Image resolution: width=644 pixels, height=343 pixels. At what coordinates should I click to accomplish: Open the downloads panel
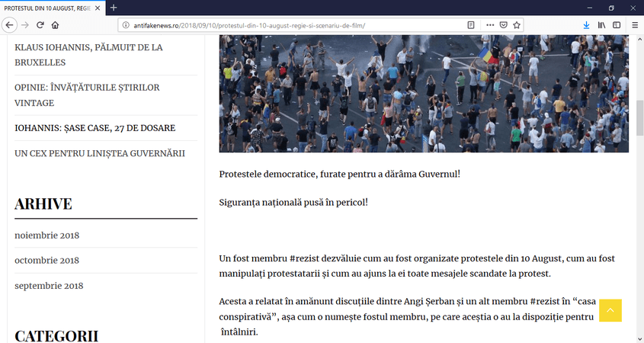pos(586,25)
